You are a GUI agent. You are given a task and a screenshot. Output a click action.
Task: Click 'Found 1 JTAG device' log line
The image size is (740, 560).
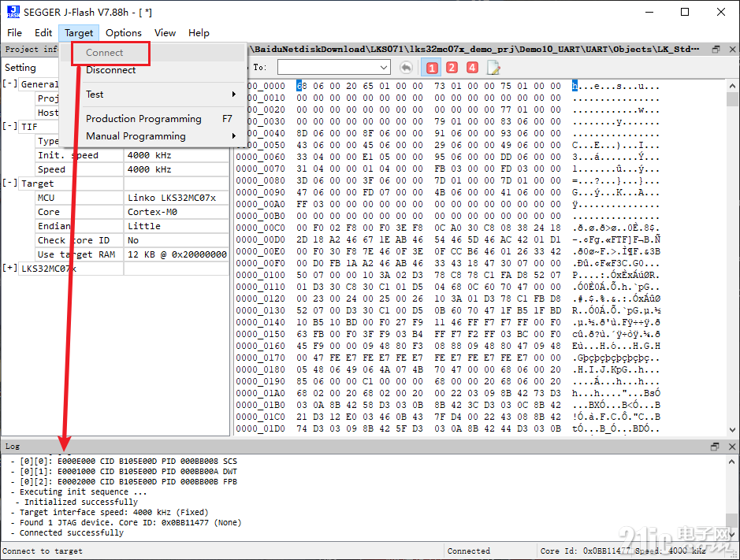point(130,522)
